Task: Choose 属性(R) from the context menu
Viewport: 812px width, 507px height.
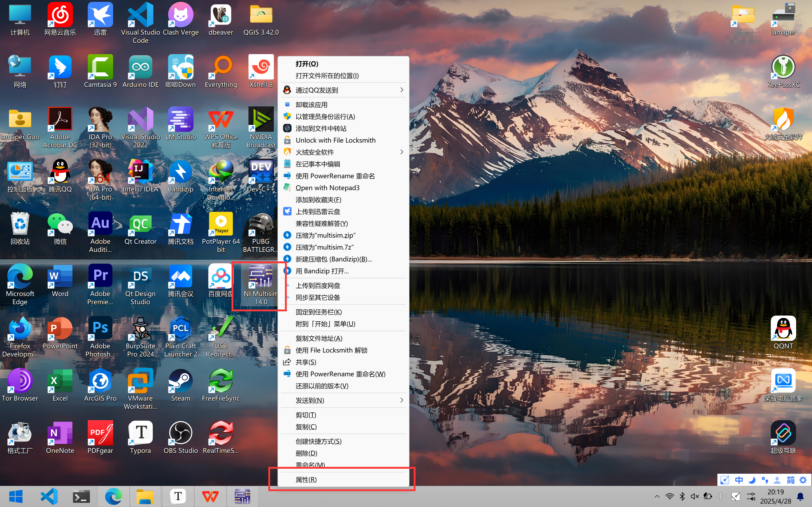Action: point(306,480)
